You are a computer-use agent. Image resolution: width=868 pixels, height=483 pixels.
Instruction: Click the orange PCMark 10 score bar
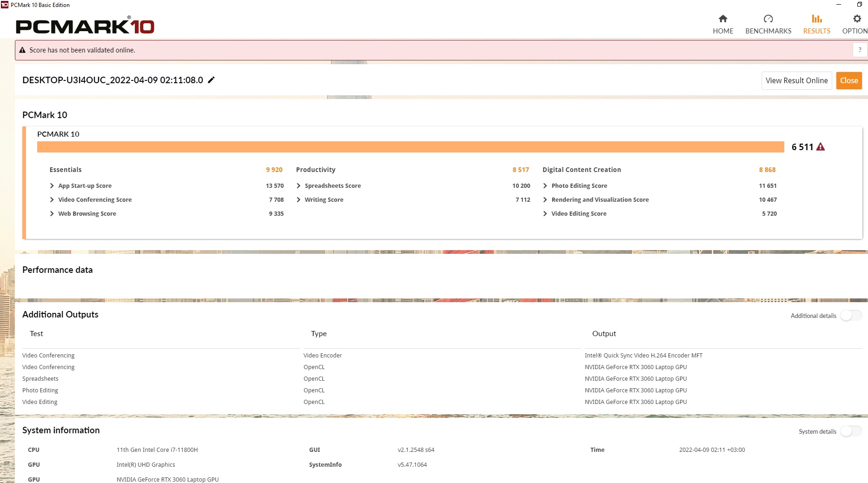click(x=411, y=147)
